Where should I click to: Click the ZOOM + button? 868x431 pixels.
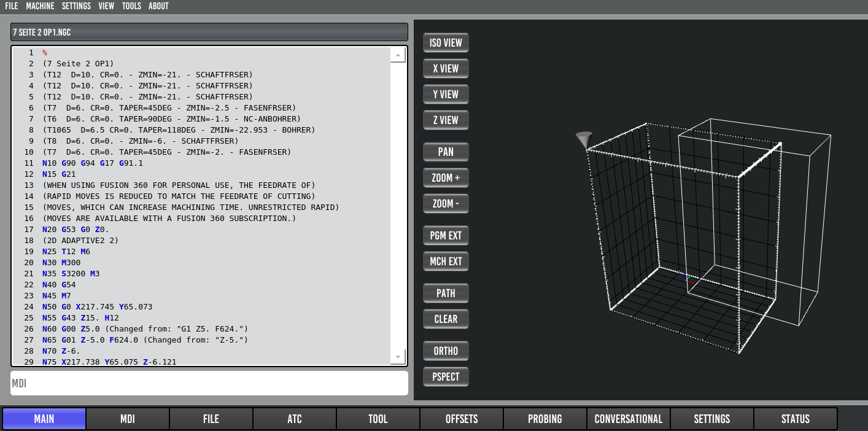(x=446, y=178)
